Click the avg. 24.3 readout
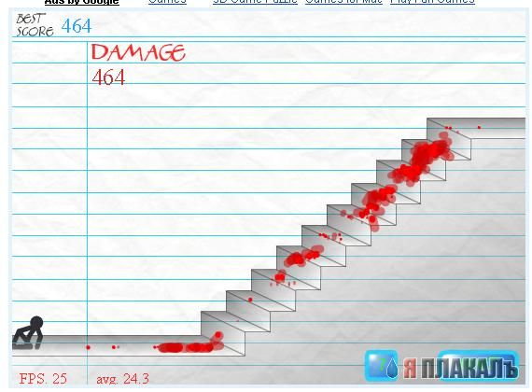The image size is (532, 392). 122,379
